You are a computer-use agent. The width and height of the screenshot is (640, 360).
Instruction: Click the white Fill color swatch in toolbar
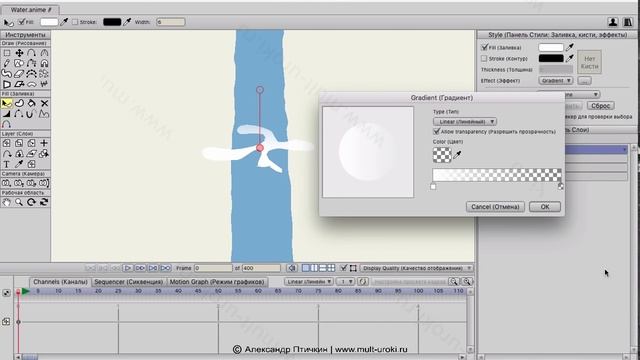click(x=49, y=22)
